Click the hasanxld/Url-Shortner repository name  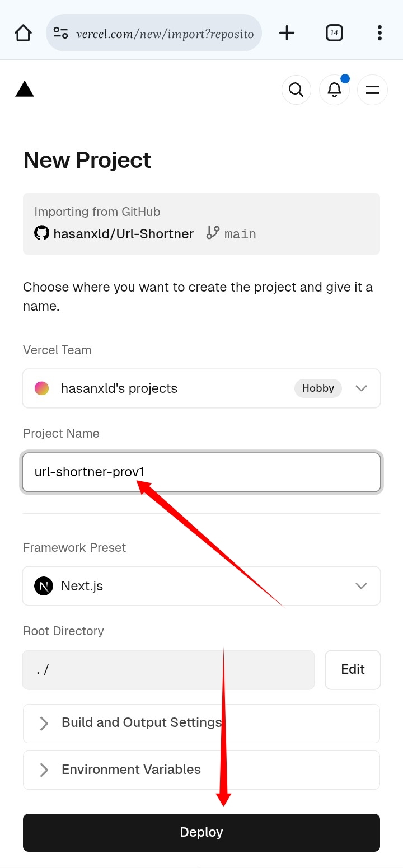coord(123,233)
